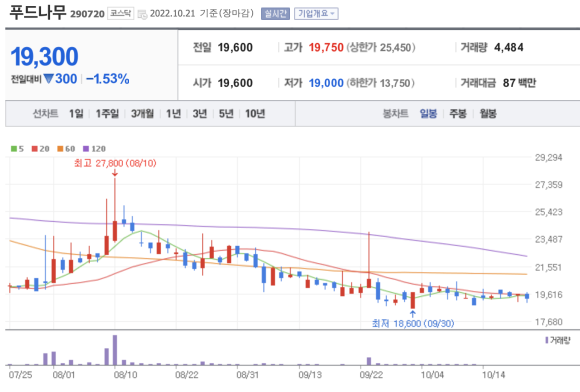Click the 19,616 price axis label
Viewport: 580px width, 392px height.
click(549, 294)
